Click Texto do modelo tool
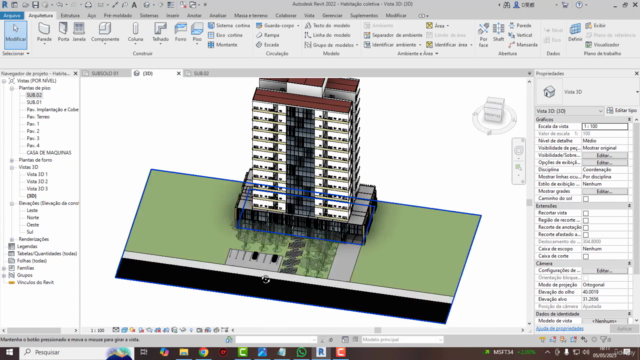This screenshot has height=360, width=640. click(x=327, y=25)
